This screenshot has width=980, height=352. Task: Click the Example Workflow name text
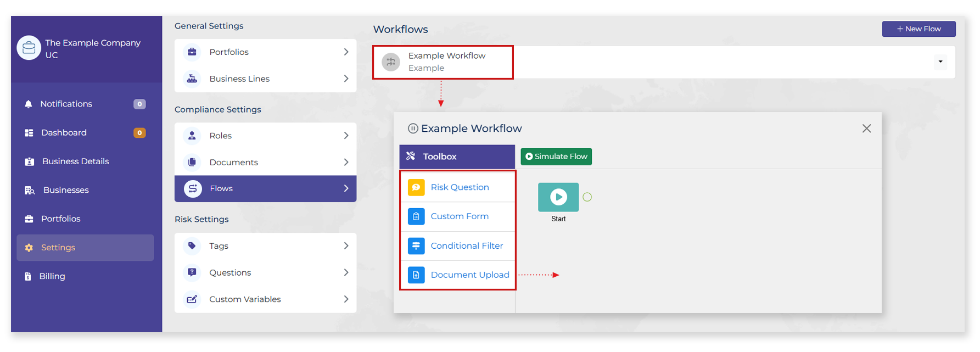(x=447, y=55)
